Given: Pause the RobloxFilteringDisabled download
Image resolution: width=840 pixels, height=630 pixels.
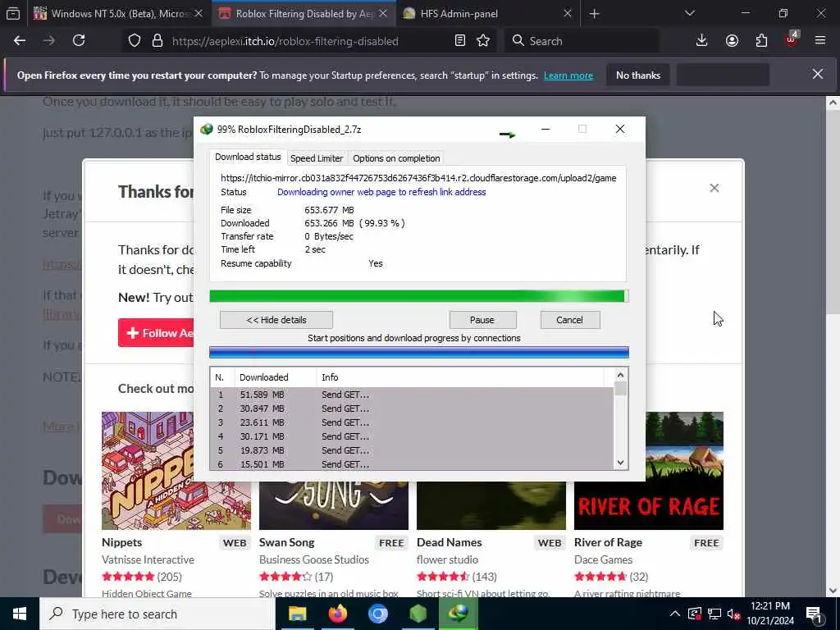Looking at the screenshot, I should click(482, 320).
